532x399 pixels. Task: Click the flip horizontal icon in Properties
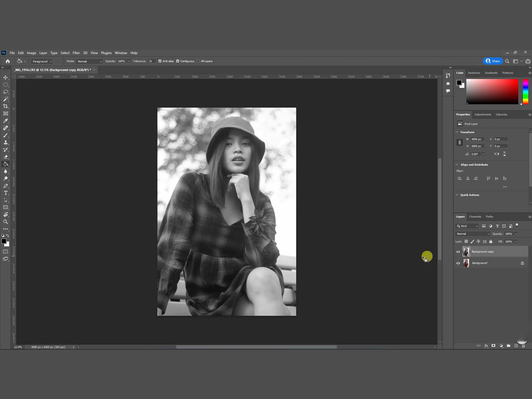tap(497, 154)
